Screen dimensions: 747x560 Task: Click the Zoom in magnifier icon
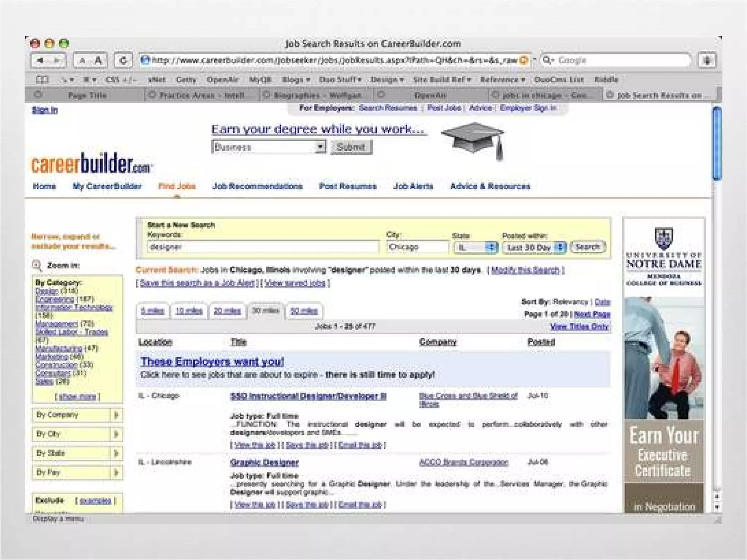click(37, 265)
